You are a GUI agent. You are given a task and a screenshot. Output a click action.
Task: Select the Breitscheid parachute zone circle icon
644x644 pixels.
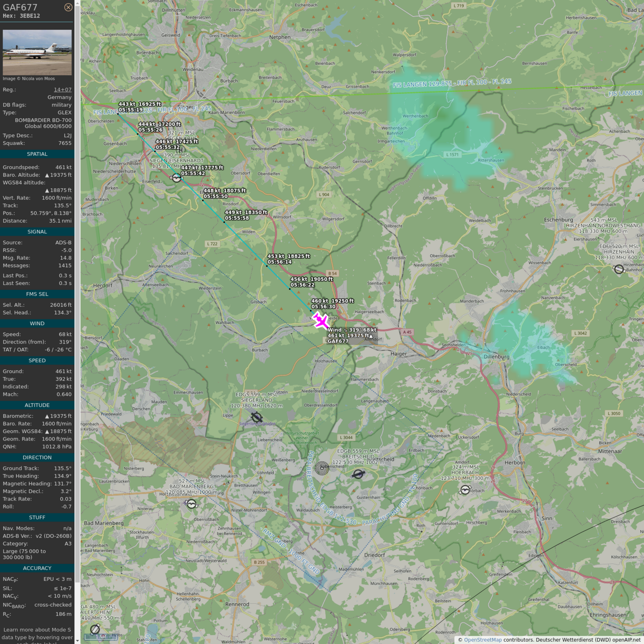(322, 468)
